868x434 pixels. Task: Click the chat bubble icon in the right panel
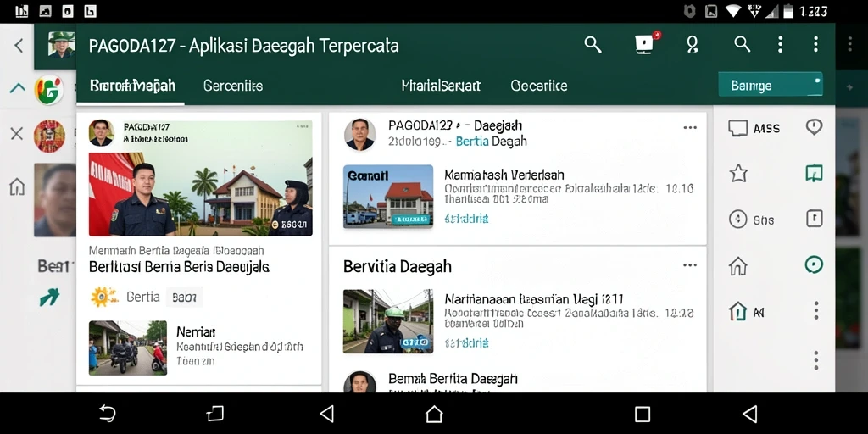tap(737, 129)
